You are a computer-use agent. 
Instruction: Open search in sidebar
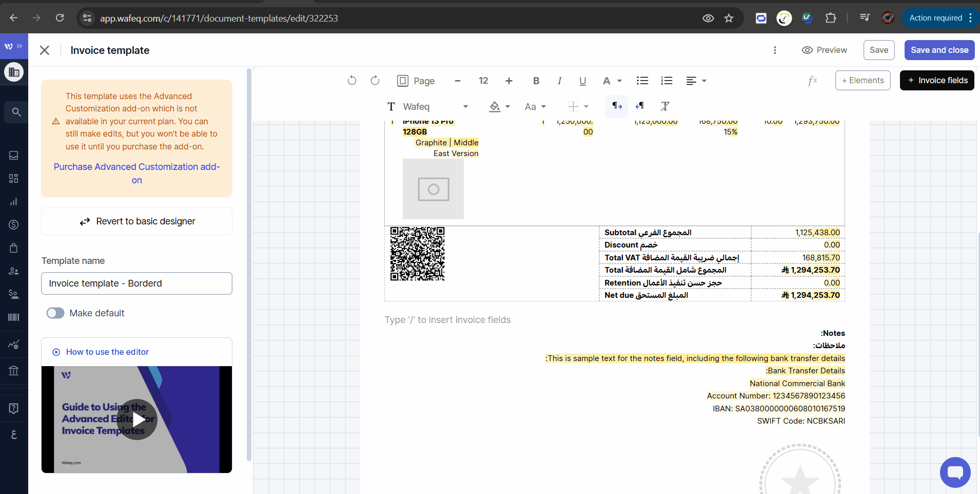point(16,112)
